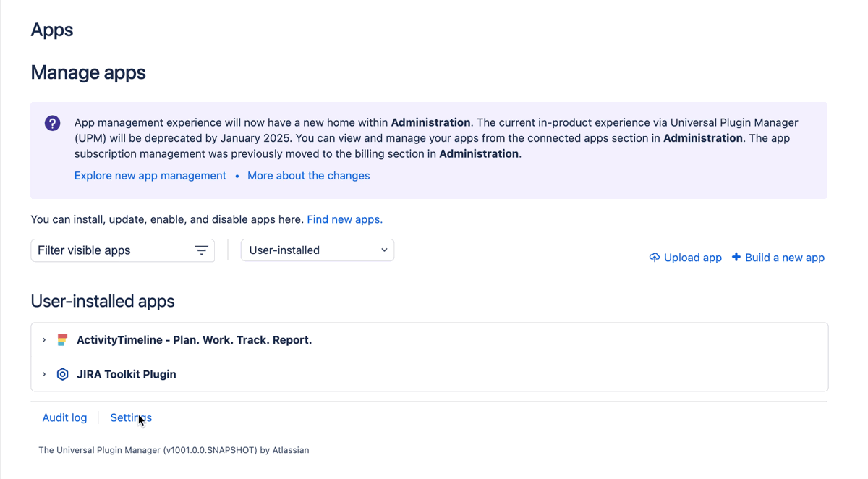Viewport: 868px width, 479px height.
Task: Expand the JIRA Toolkit Plugin entry
Action: click(44, 374)
